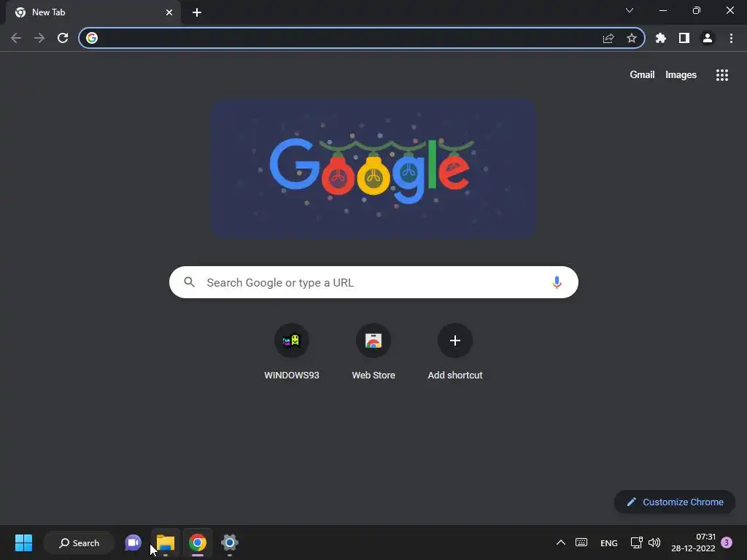Click the Google icon in address bar
This screenshot has width=747, height=560.
click(92, 38)
